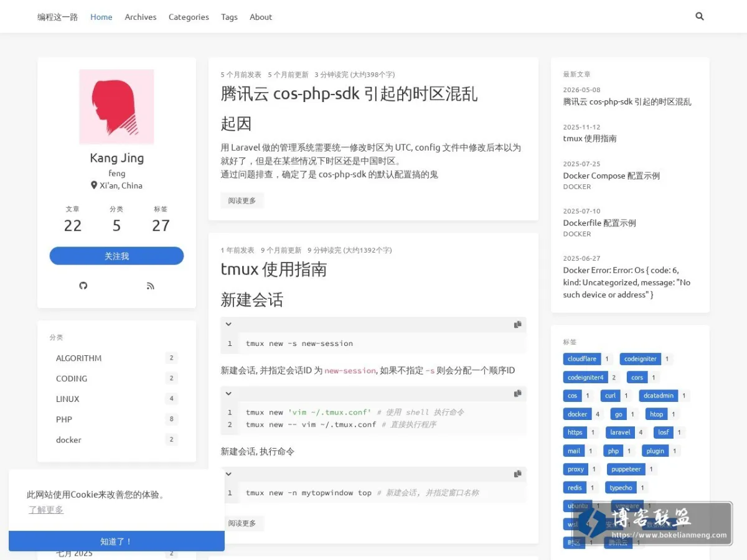Copy first tmux code block with copy icon

click(517, 324)
